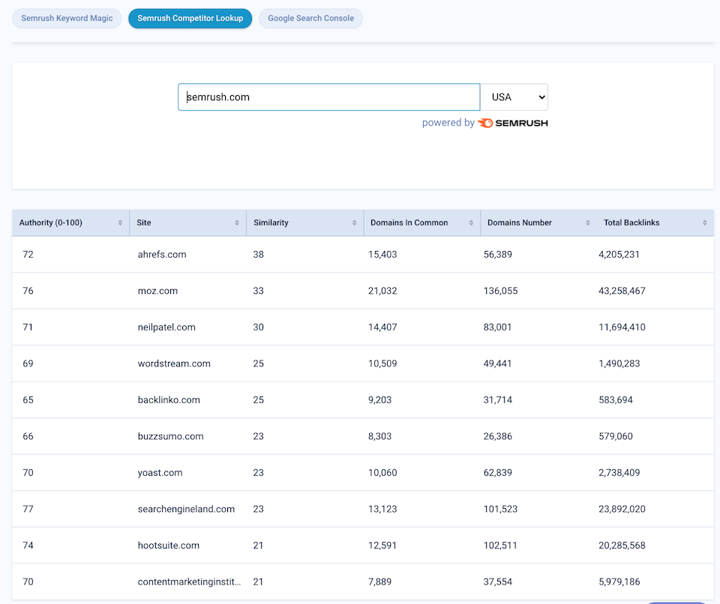Sort using the Domains Number arrow icon
Screen dimensions: 720x604
[588, 223]
